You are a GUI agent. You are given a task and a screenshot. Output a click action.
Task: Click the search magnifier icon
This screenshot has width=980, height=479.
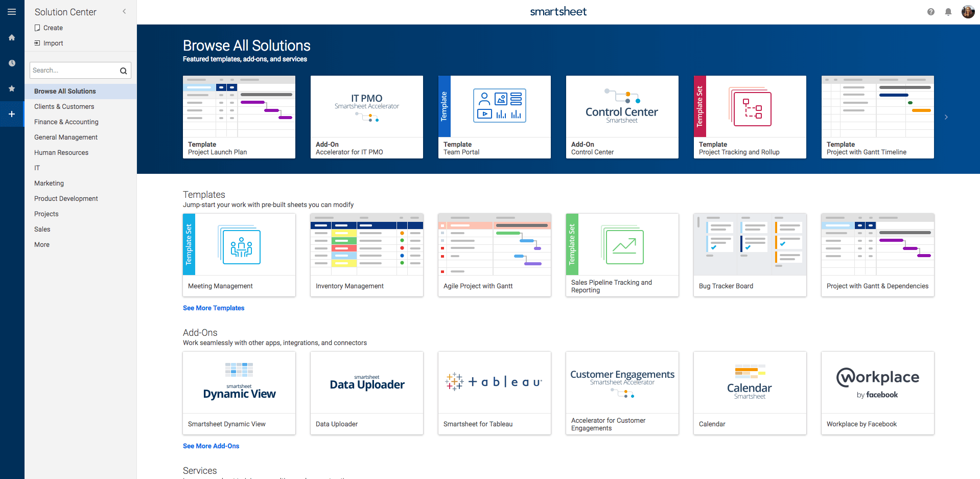tap(123, 71)
